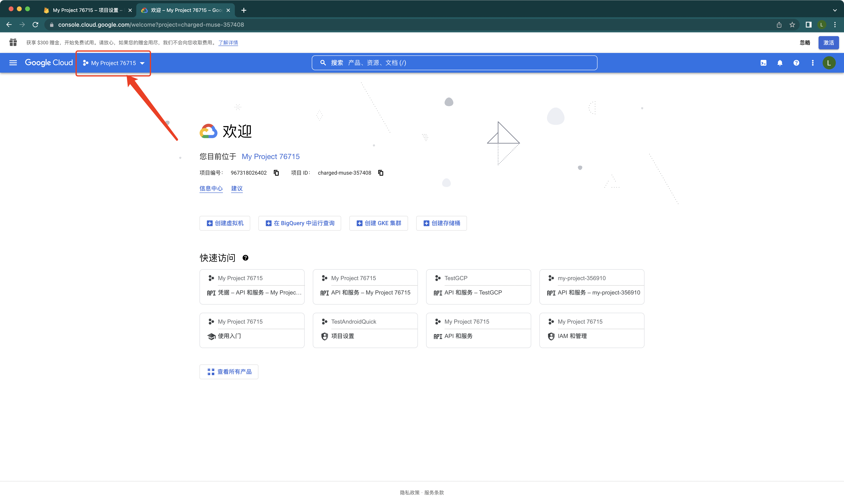Open the three-dot settings menu in blue header
Screen dimensions: 844x504
point(812,63)
